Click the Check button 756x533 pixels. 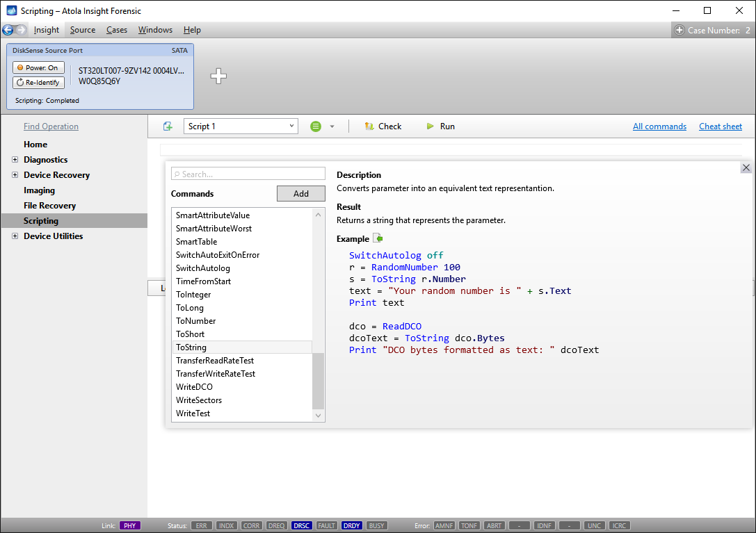point(383,126)
